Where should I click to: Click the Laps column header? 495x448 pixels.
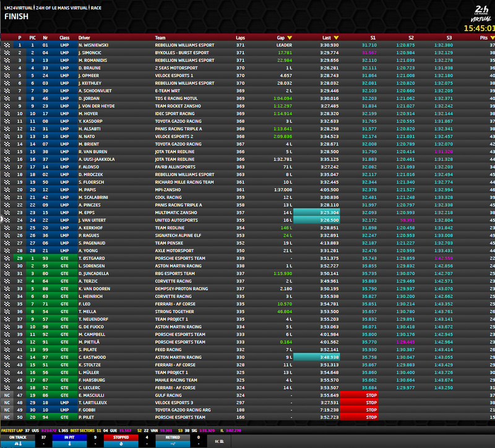pyautogui.click(x=240, y=38)
